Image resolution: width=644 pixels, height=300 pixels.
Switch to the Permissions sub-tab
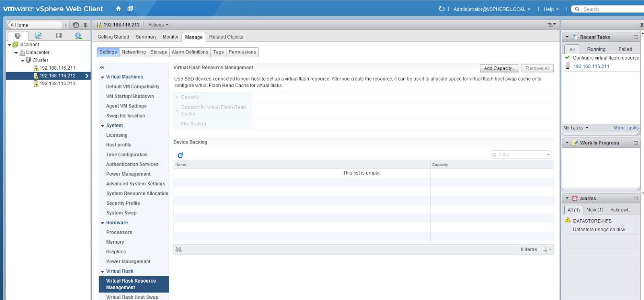242,52
